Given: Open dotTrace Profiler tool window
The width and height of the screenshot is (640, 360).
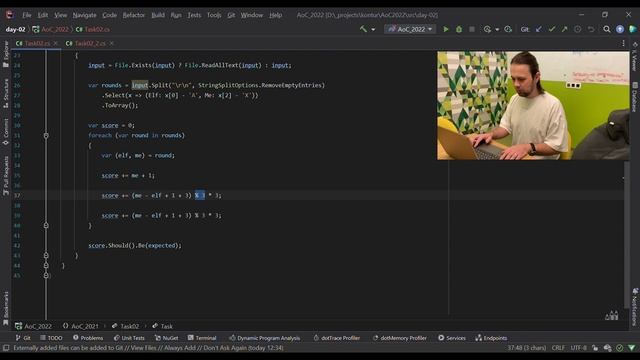Looking at the screenshot, I should (337, 338).
